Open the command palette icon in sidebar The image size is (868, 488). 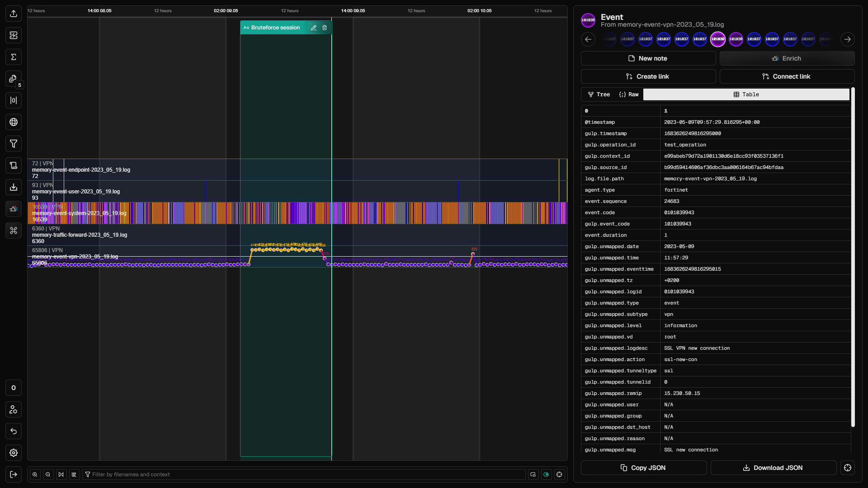click(14, 230)
